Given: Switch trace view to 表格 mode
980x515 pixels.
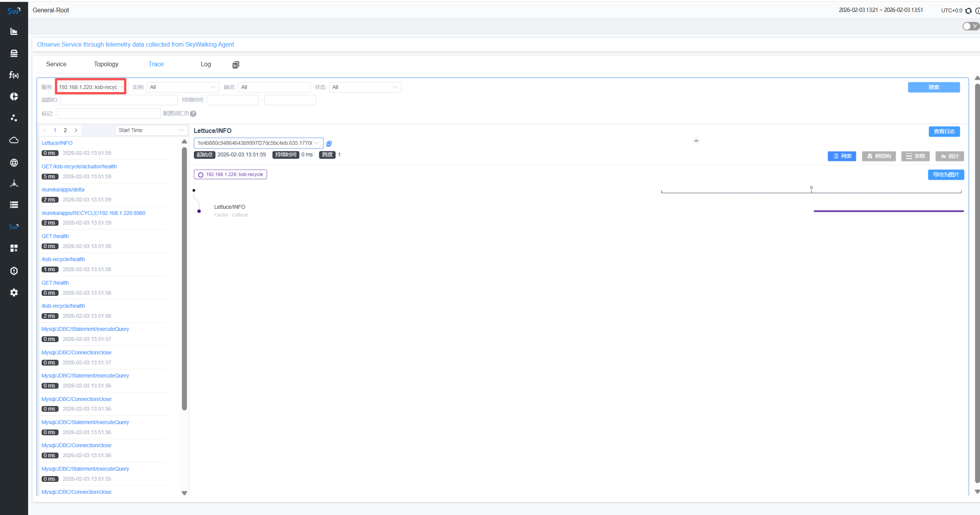Looking at the screenshot, I should coord(915,156).
